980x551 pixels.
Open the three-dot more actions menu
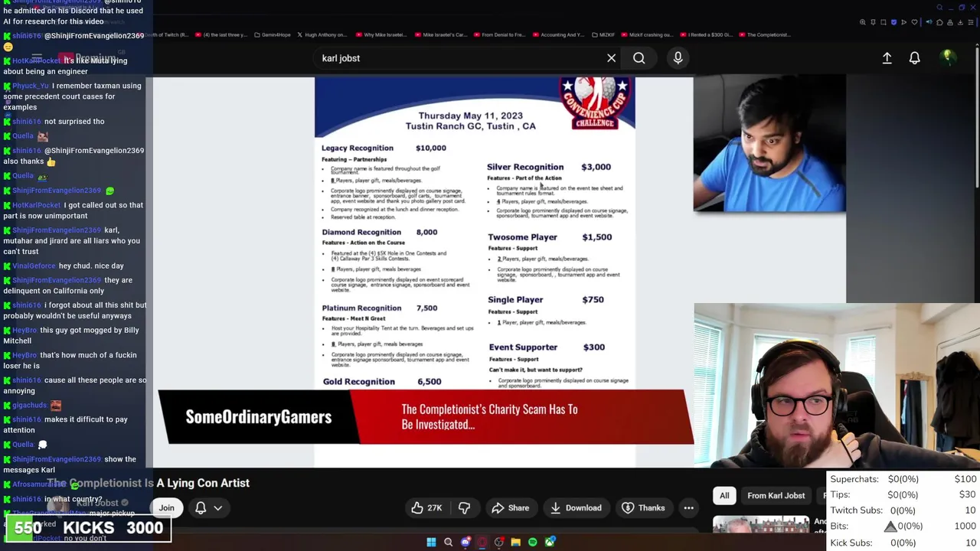[688, 508]
